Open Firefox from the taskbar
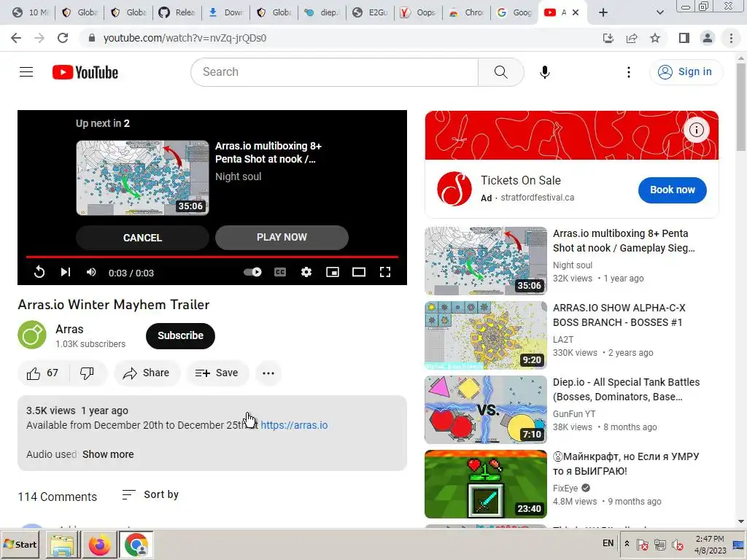747x560 pixels. point(99,545)
